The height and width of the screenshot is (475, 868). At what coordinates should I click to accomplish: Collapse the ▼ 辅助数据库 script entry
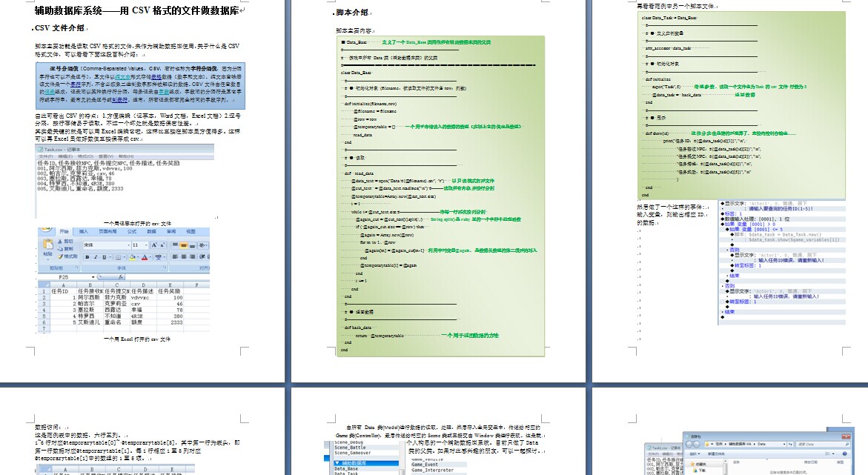pyautogui.click(x=337, y=463)
